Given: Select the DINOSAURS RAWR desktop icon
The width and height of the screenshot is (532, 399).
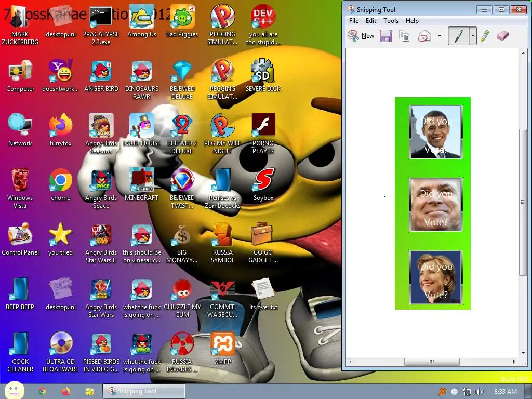Looking at the screenshot, I should (141, 80).
